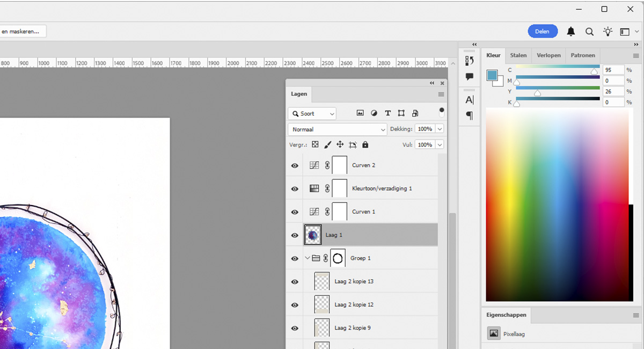Open the Soort filter type dropdown
The width and height of the screenshot is (644, 349).
coord(312,113)
